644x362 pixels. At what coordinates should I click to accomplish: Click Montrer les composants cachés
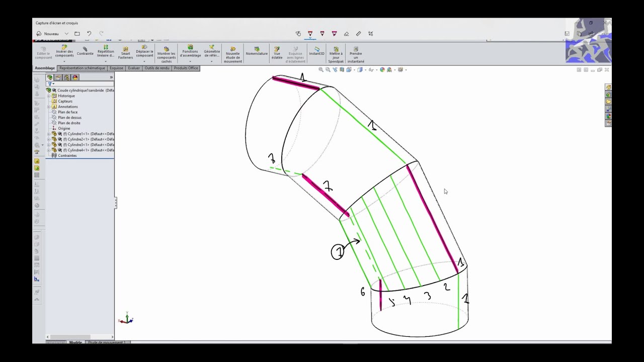[x=167, y=54]
